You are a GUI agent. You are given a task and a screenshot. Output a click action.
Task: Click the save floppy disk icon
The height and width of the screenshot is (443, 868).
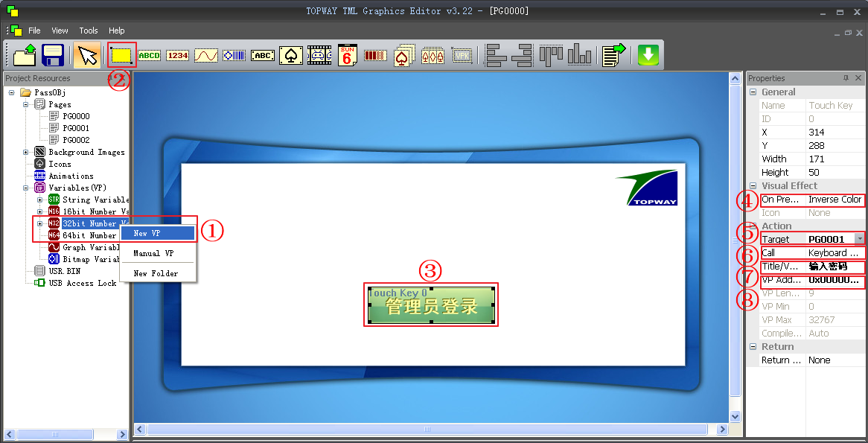[53, 55]
